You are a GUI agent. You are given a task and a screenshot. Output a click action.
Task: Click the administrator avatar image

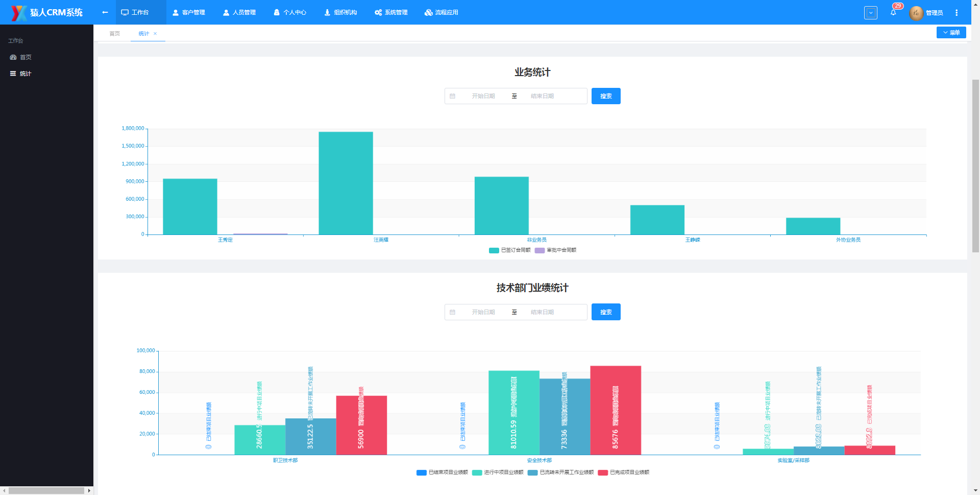(x=916, y=13)
